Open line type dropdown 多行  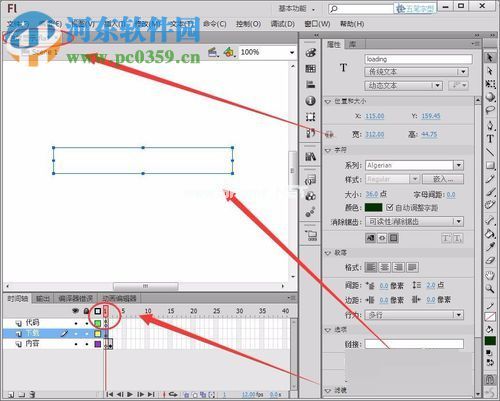pyautogui.click(x=414, y=315)
